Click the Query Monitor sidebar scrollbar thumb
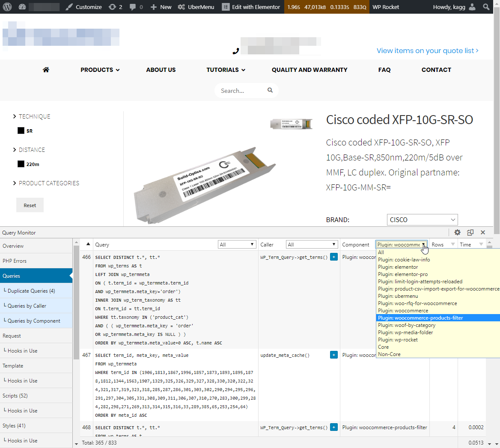This screenshot has height=448, width=500. [76, 303]
